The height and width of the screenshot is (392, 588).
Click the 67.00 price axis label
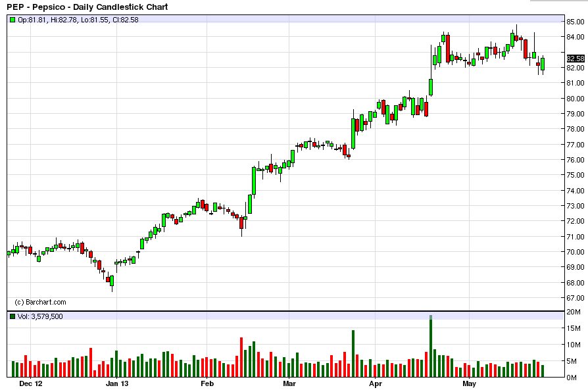pos(576,298)
